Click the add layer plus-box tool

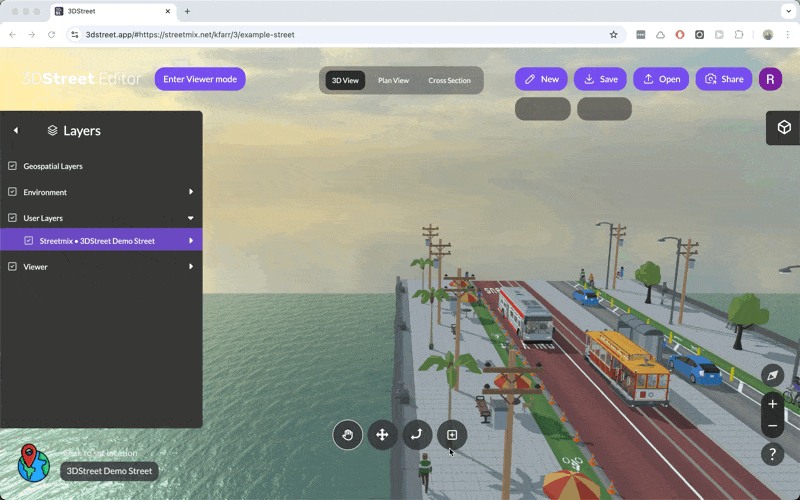click(452, 435)
